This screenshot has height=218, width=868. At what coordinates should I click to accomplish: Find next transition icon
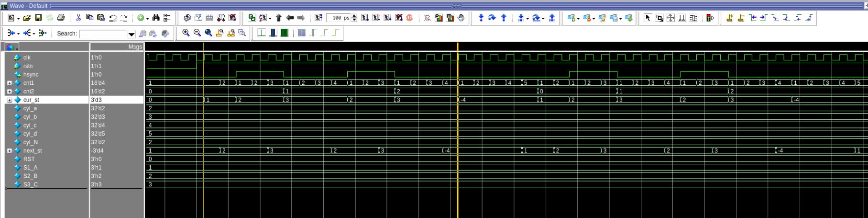[x=763, y=18]
